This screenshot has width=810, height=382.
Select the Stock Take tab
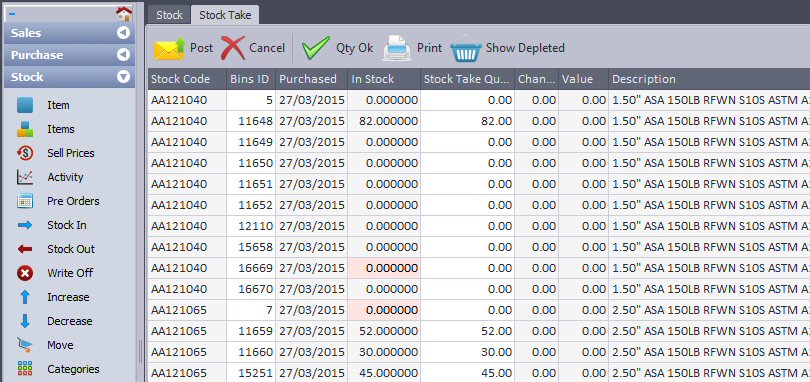tap(225, 15)
